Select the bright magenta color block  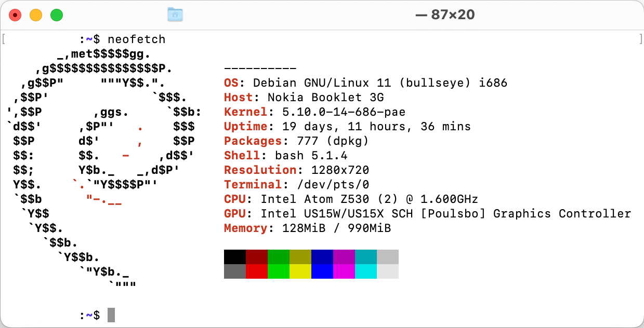click(344, 271)
